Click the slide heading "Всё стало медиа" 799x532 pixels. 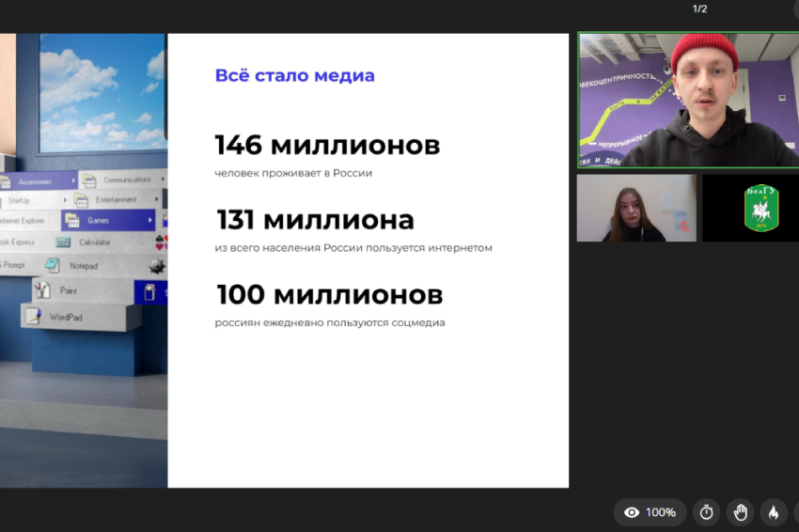point(294,76)
